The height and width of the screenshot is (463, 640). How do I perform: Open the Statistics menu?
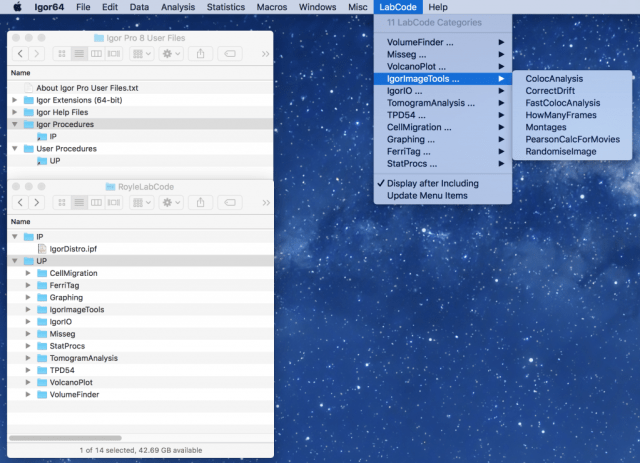pos(226,7)
